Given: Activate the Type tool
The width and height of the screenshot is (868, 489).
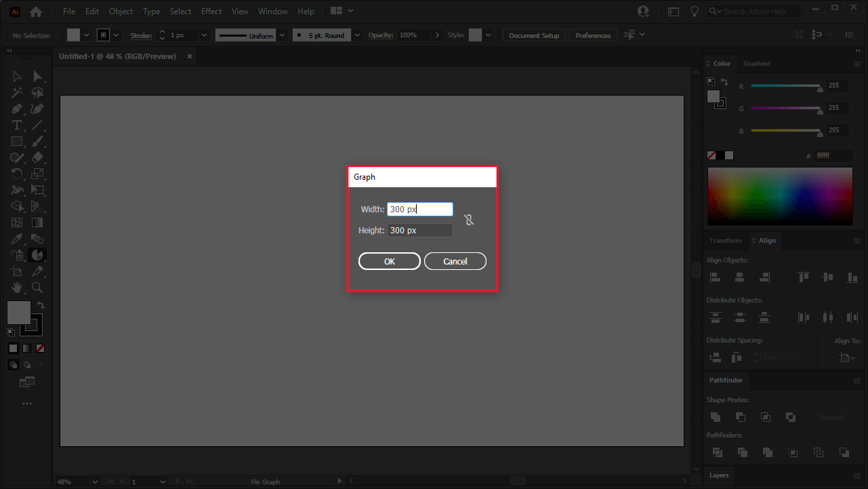Looking at the screenshot, I should click(x=16, y=123).
